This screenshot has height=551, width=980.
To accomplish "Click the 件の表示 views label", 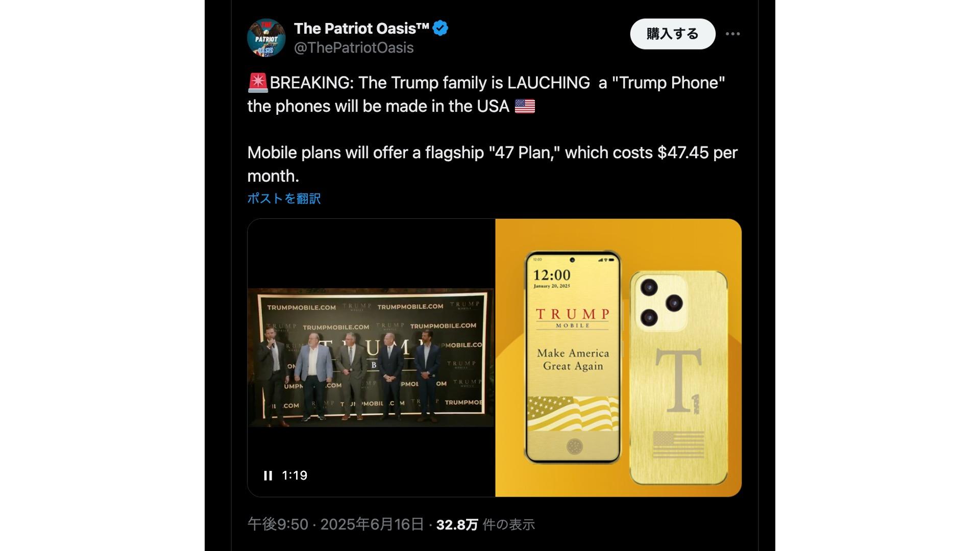I will point(508,524).
